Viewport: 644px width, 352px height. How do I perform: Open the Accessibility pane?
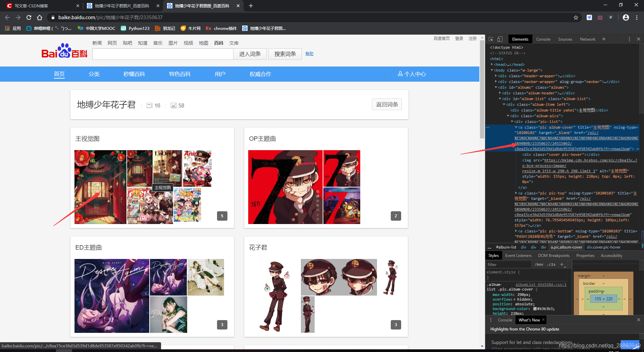[611, 256]
